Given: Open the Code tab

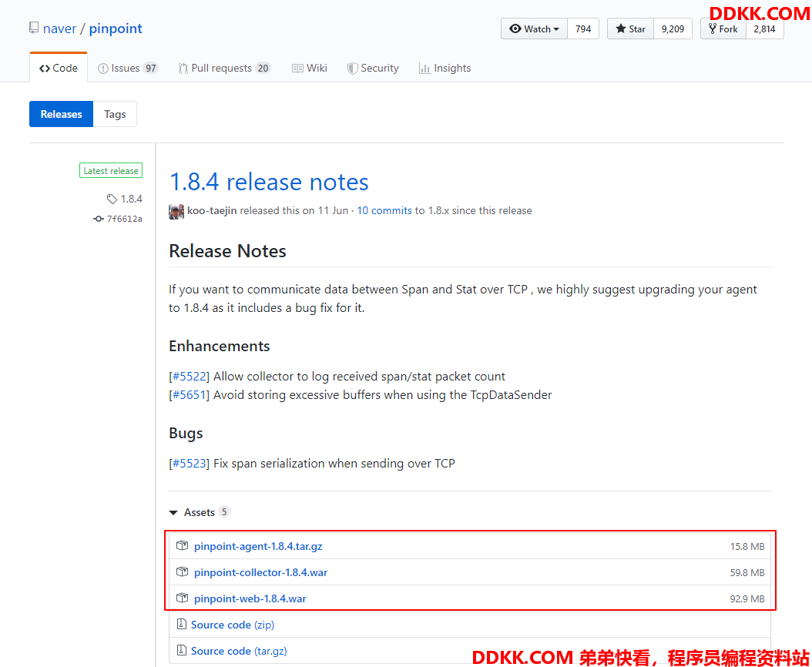Looking at the screenshot, I should 59,68.
